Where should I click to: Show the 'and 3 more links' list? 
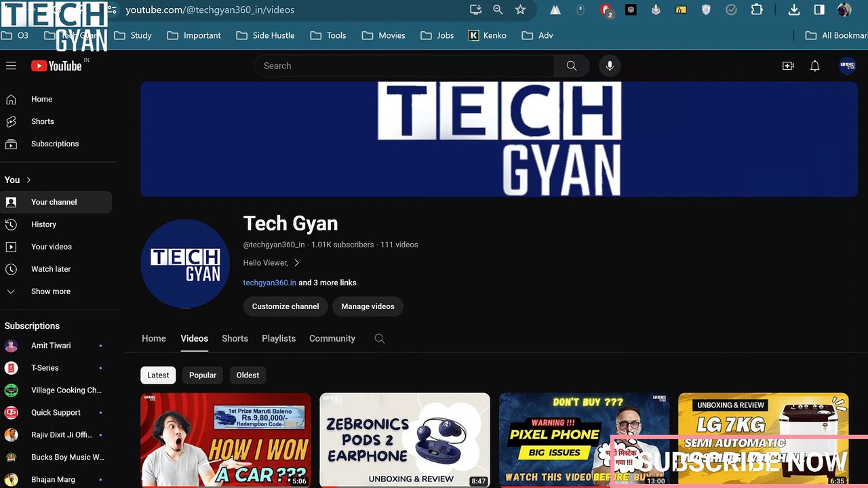tap(328, 283)
